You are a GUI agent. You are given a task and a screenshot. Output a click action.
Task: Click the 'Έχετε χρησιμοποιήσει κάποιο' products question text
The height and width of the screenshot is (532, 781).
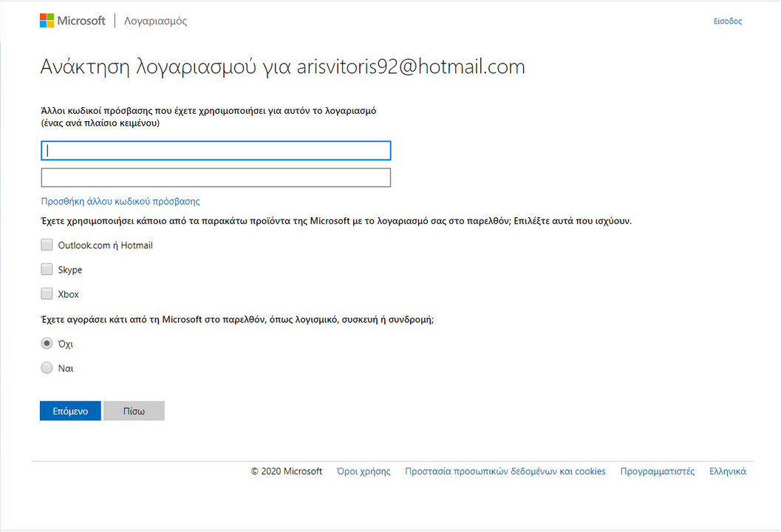click(336, 221)
